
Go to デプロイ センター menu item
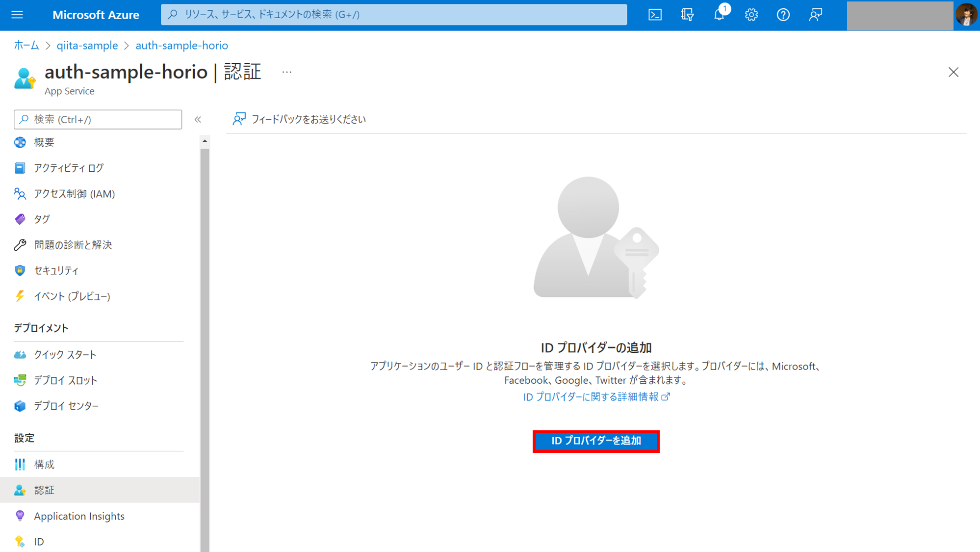pos(66,406)
